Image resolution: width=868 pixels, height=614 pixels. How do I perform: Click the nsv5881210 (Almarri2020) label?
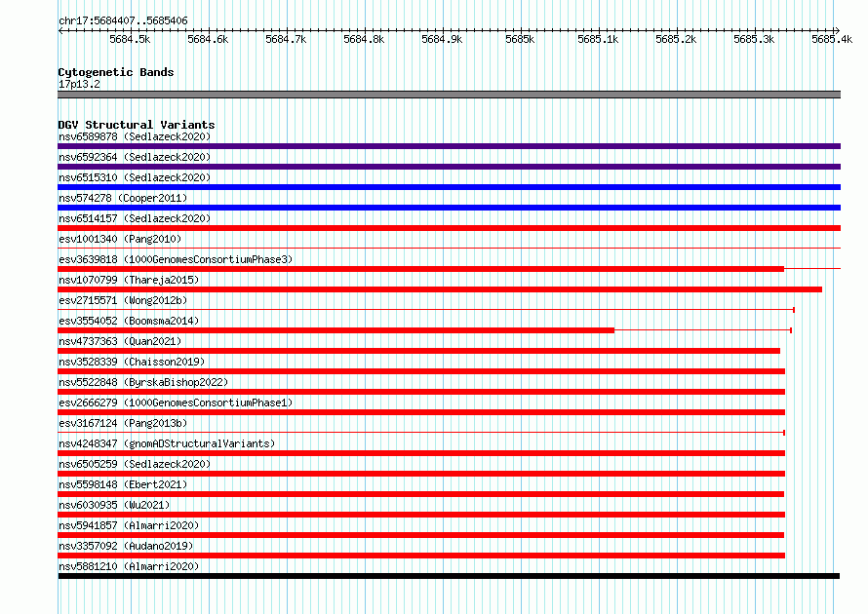pos(129,566)
